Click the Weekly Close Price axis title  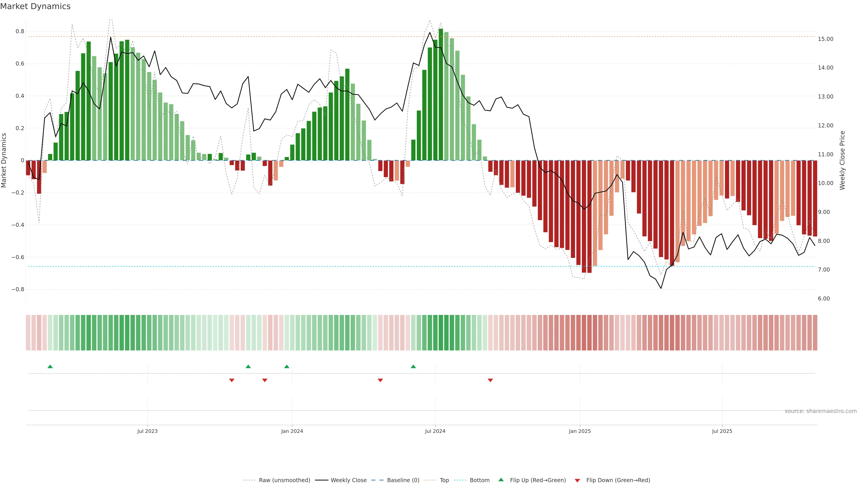point(842,160)
